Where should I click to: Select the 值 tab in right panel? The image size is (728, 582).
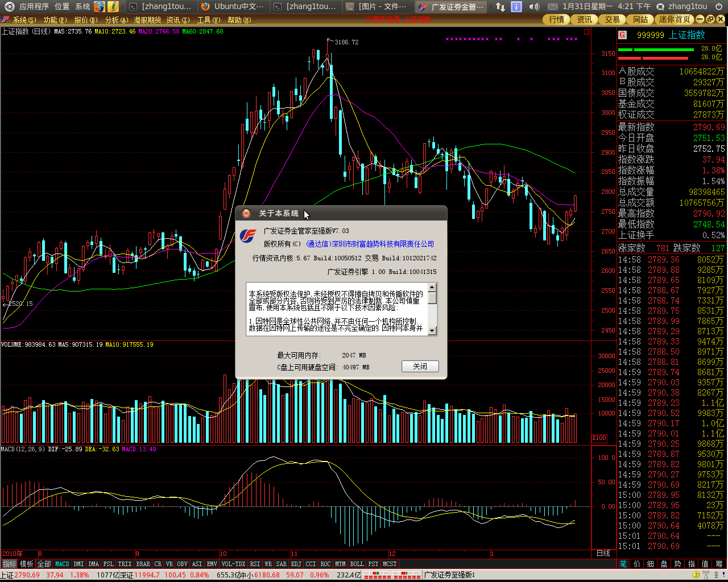point(705,564)
